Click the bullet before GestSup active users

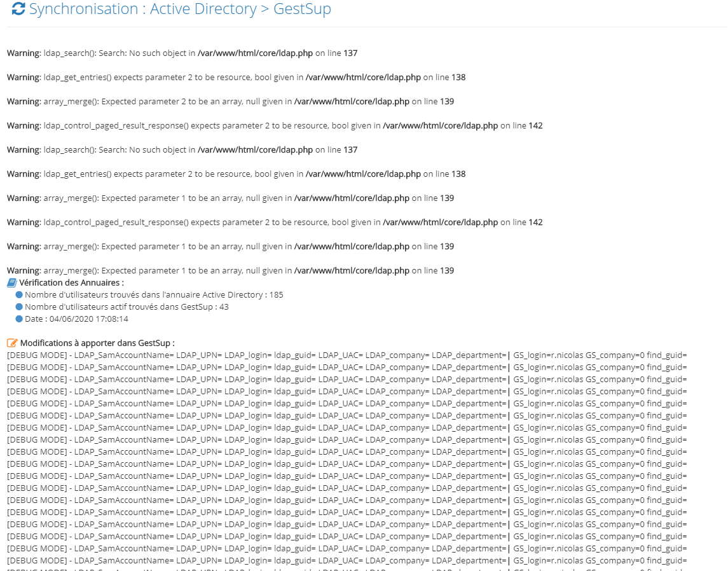19,307
